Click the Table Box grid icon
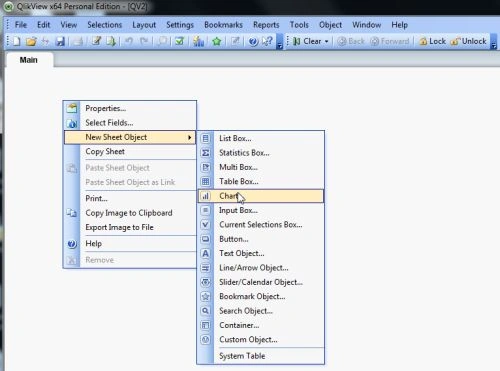The height and width of the screenshot is (371, 500). coord(206,181)
